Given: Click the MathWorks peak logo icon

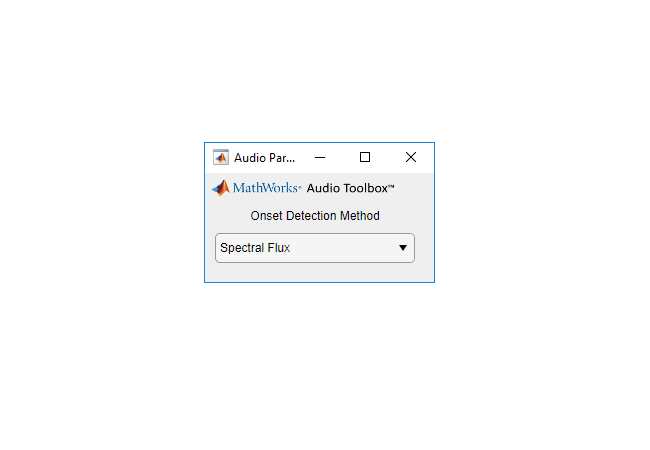Looking at the screenshot, I should click(221, 188).
